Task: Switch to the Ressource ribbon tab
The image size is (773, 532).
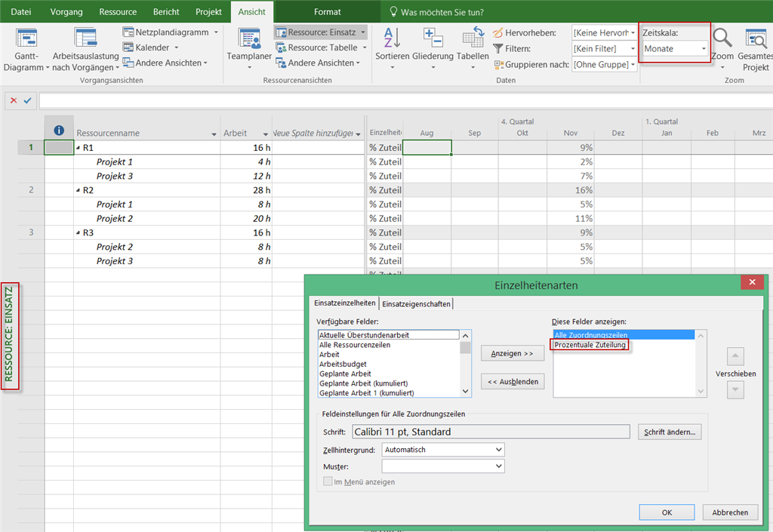Action: click(x=118, y=12)
